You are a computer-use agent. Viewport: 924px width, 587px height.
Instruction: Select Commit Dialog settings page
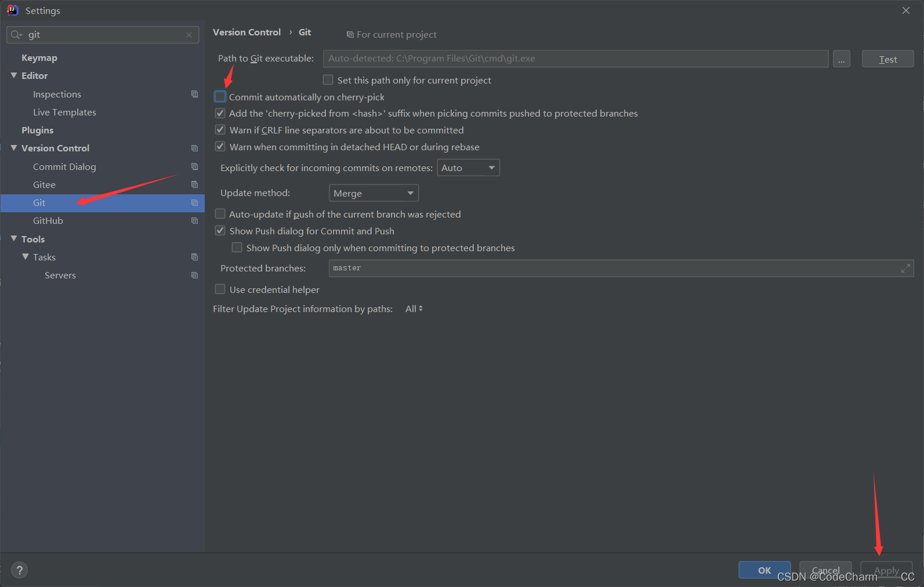point(64,166)
